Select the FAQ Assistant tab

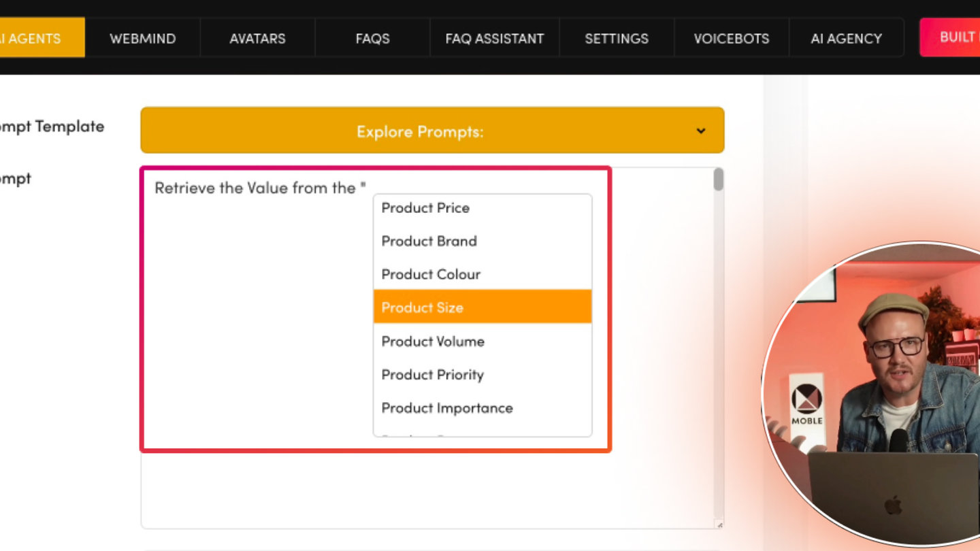click(494, 38)
